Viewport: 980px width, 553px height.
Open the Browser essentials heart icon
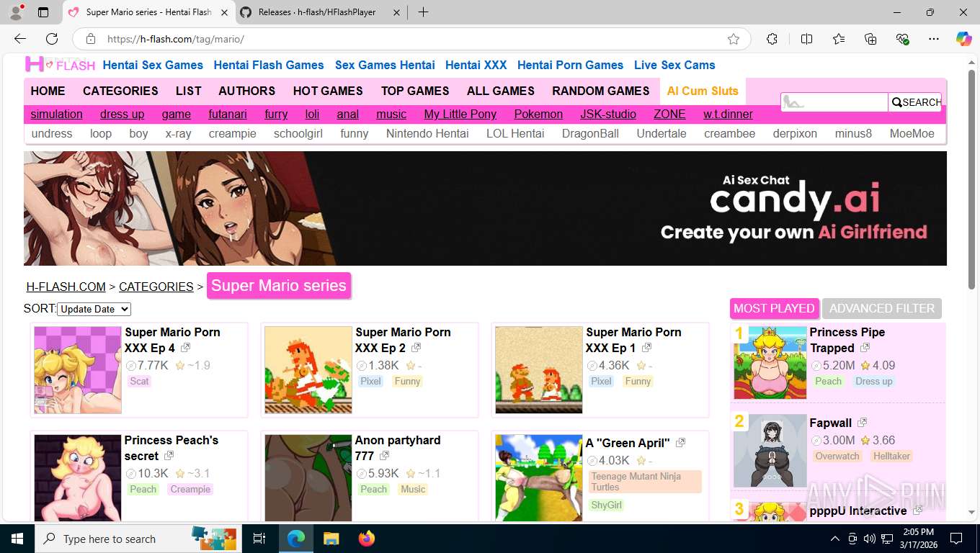[902, 39]
